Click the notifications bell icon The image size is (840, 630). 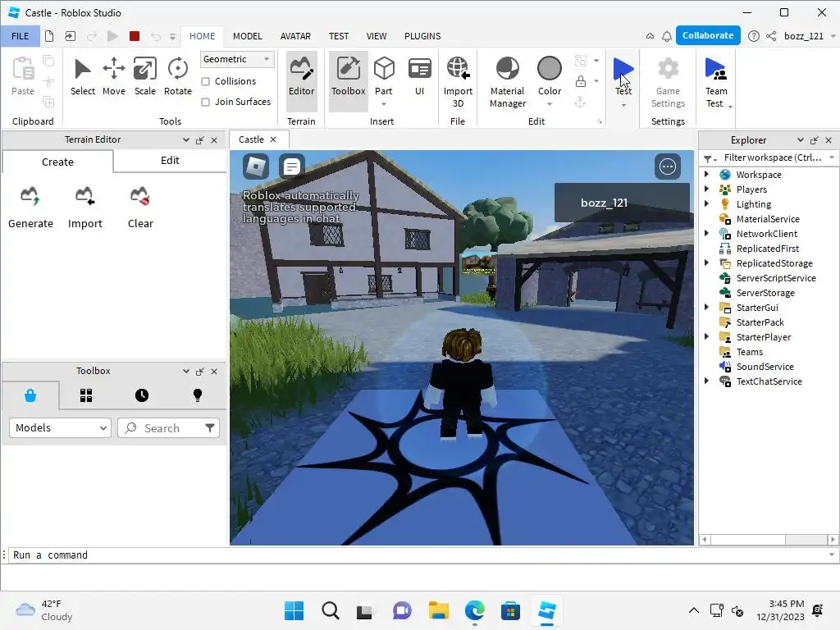pos(666,36)
